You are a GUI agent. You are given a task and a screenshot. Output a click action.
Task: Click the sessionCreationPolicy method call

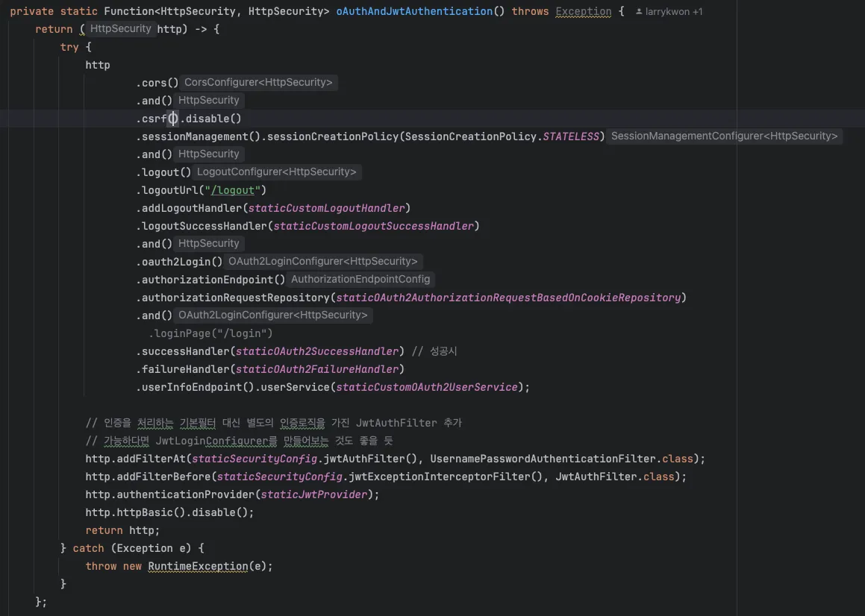pyautogui.click(x=333, y=136)
